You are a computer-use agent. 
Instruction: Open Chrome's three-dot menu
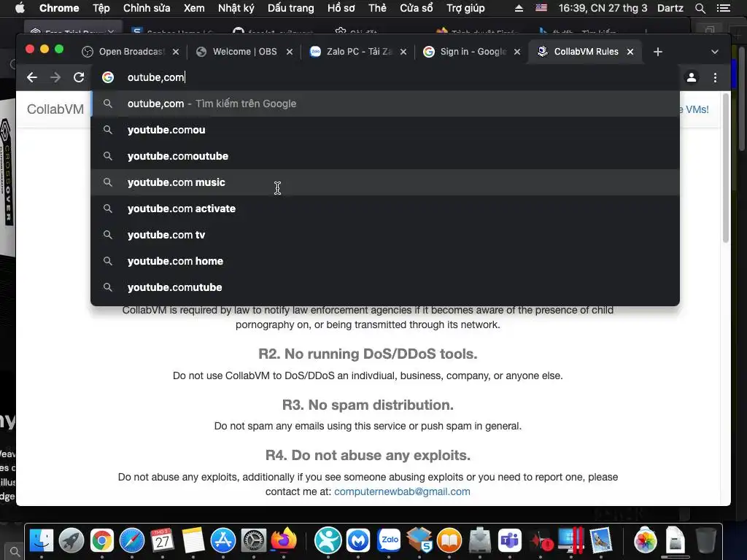(x=715, y=77)
